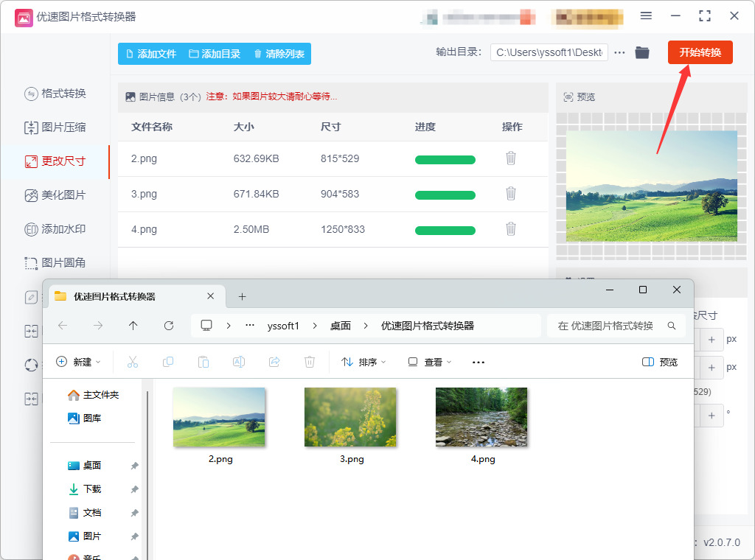The width and height of the screenshot is (755, 560).
Task: Refresh the Explorer folder view
Action: 169,326
